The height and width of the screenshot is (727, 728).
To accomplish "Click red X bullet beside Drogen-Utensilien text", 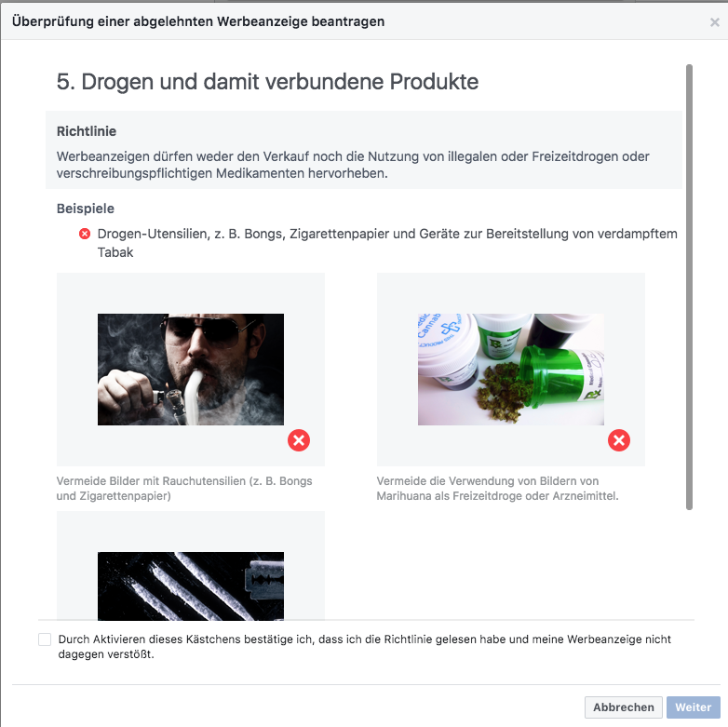I will [x=85, y=234].
